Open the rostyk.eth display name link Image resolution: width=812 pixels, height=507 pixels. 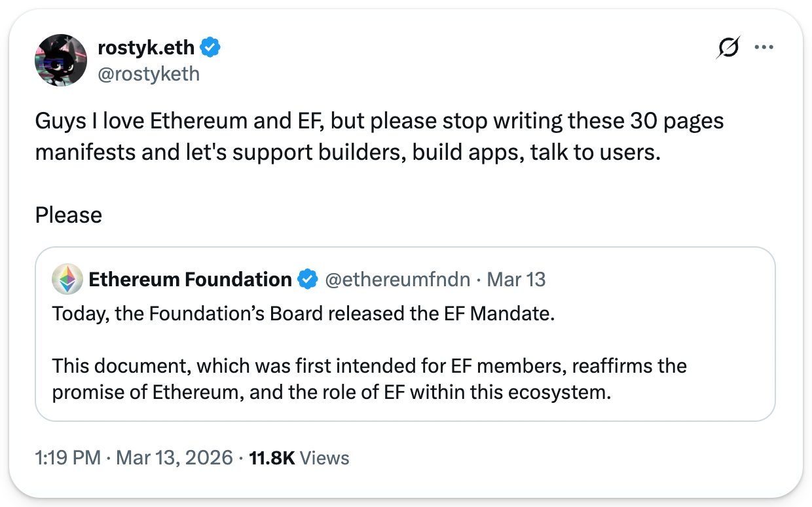(145, 47)
